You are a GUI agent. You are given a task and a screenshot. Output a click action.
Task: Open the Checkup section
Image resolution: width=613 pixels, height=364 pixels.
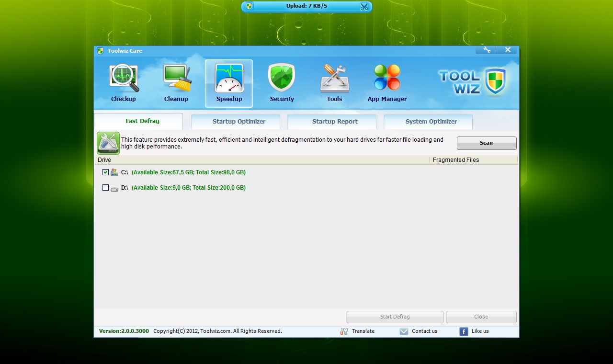click(x=124, y=84)
